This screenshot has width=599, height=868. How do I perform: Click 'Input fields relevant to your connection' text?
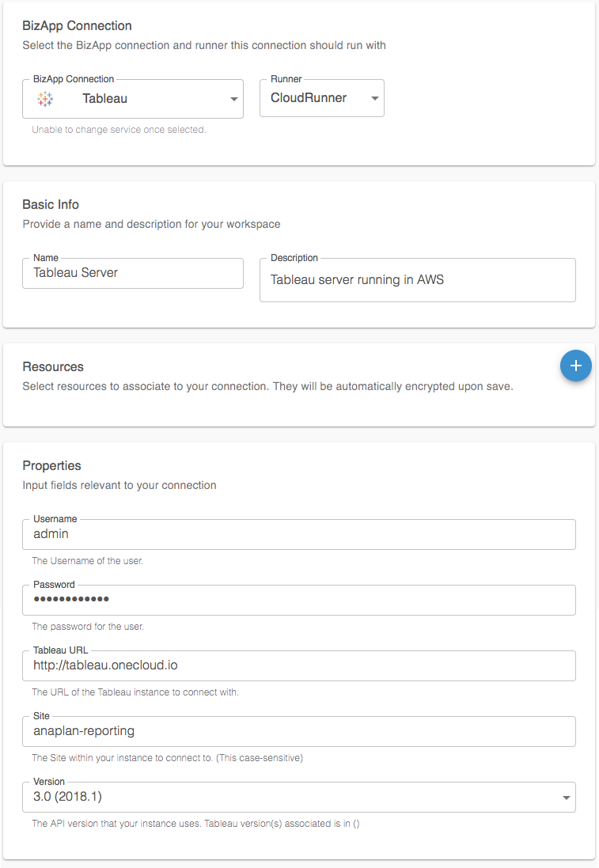tap(119, 486)
